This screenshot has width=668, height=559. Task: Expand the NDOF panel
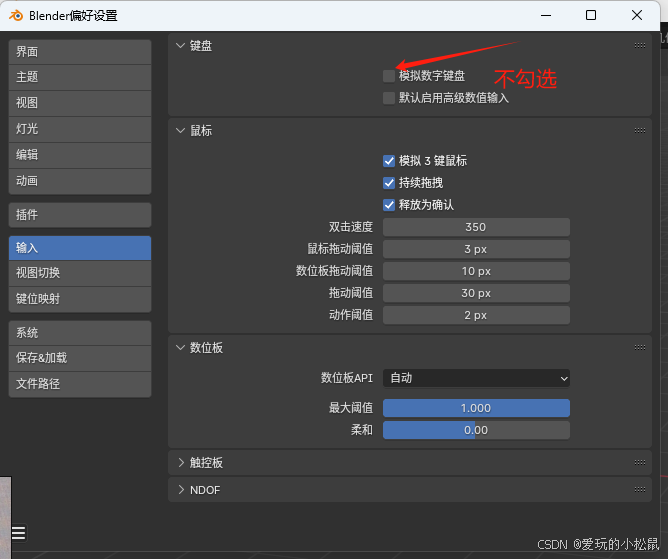click(181, 490)
